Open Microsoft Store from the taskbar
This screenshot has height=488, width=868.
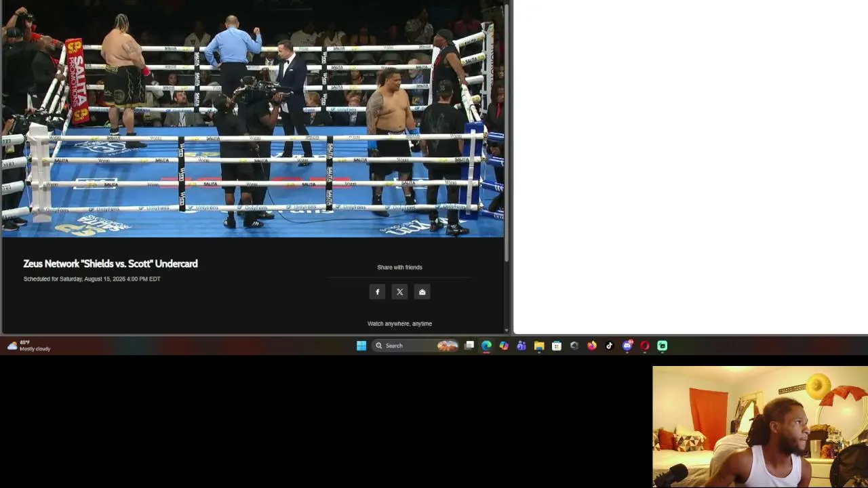(x=557, y=346)
